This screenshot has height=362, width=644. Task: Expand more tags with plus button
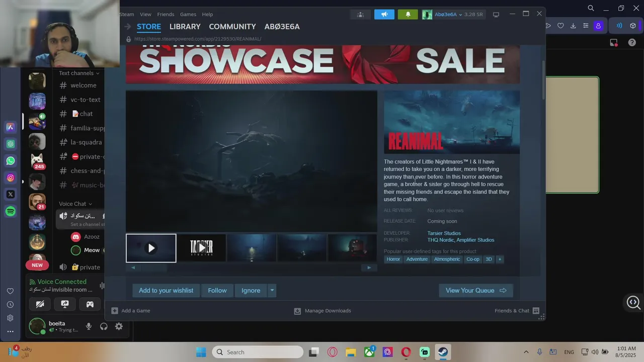click(500, 259)
